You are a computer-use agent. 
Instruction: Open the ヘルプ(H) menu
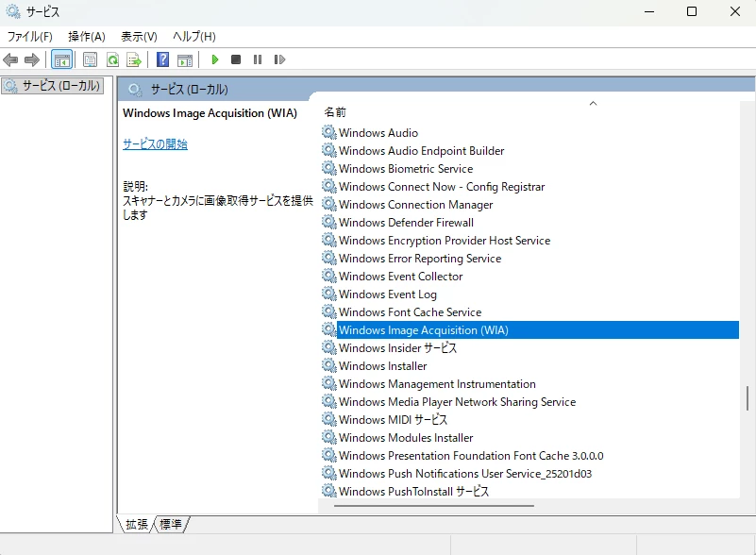pos(193,37)
